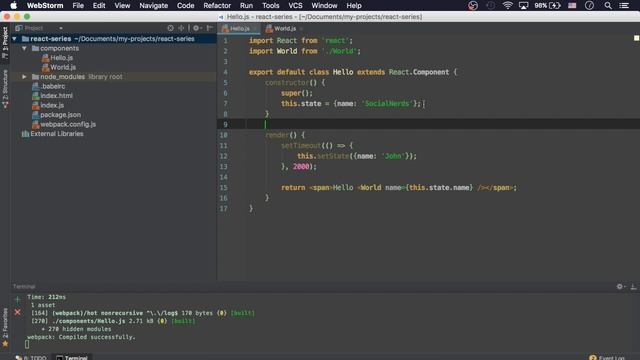Open the VCS menu
Image resolution: width=640 pixels, height=360 pixels.
pos(295,6)
